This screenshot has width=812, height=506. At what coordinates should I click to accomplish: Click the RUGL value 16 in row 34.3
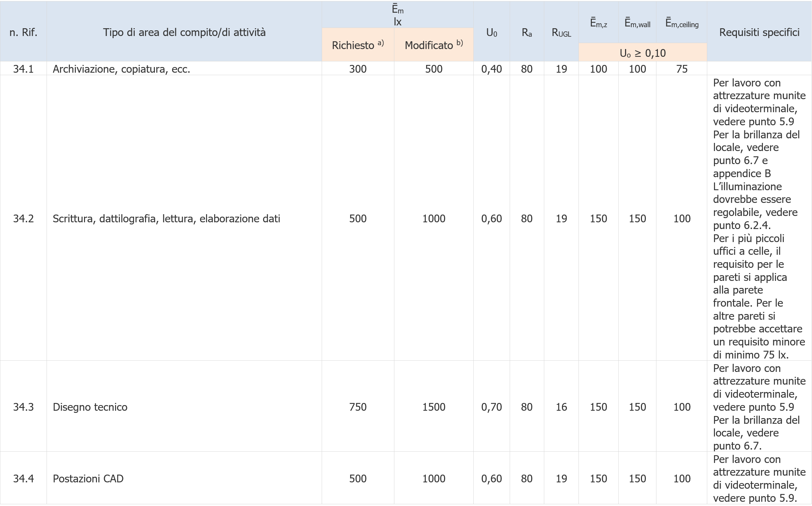pyautogui.click(x=561, y=407)
